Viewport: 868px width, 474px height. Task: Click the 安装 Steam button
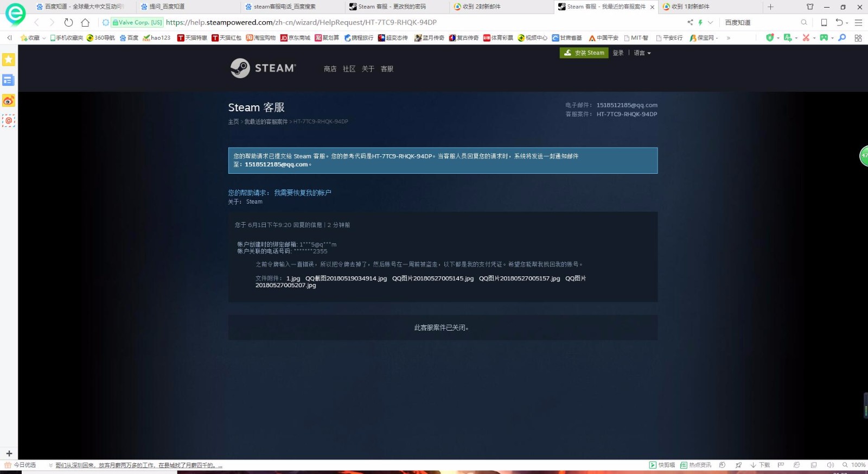click(x=584, y=53)
